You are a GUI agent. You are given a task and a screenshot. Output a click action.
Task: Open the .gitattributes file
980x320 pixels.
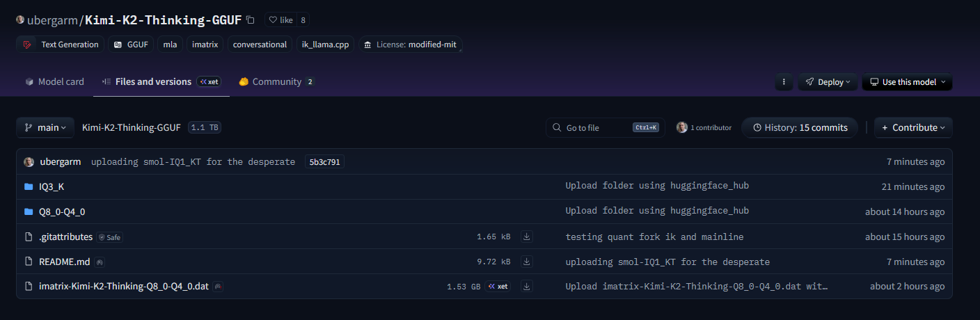[65, 237]
